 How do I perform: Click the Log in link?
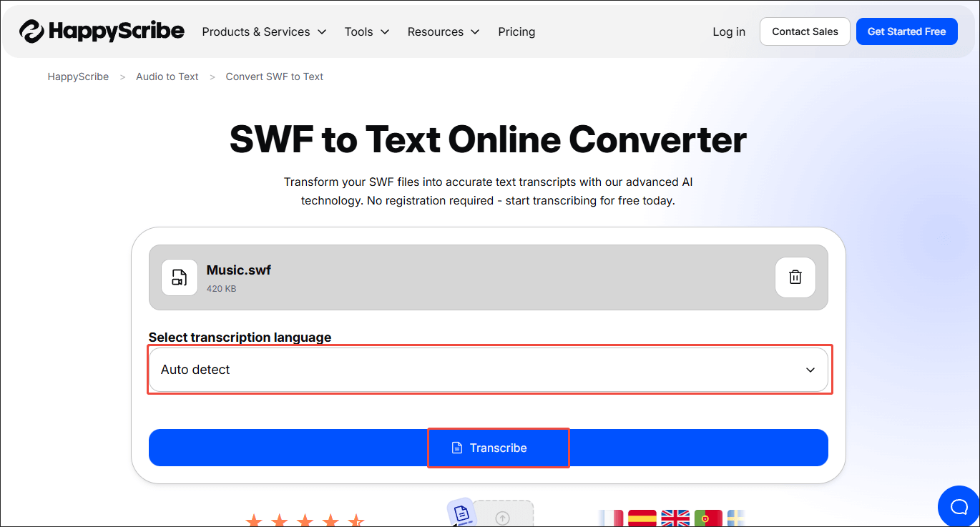point(728,31)
